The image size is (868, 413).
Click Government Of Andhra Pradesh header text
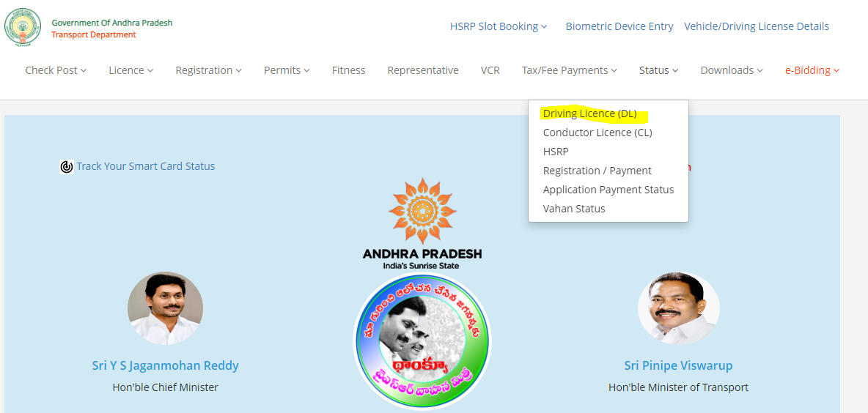[x=112, y=23]
